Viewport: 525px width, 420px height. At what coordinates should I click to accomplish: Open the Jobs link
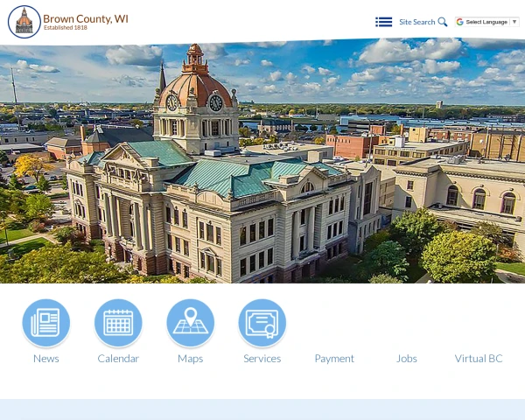tap(407, 359)
